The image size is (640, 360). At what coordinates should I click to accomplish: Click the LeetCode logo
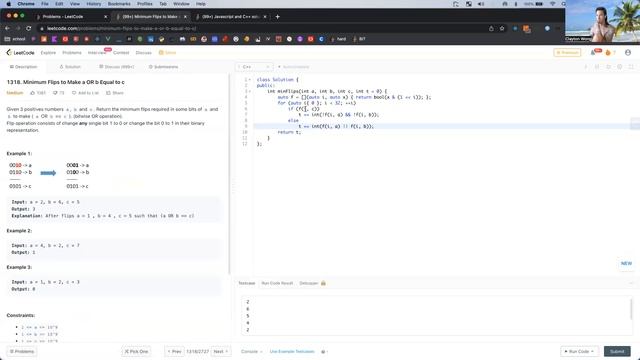click(x=20, y=53)
